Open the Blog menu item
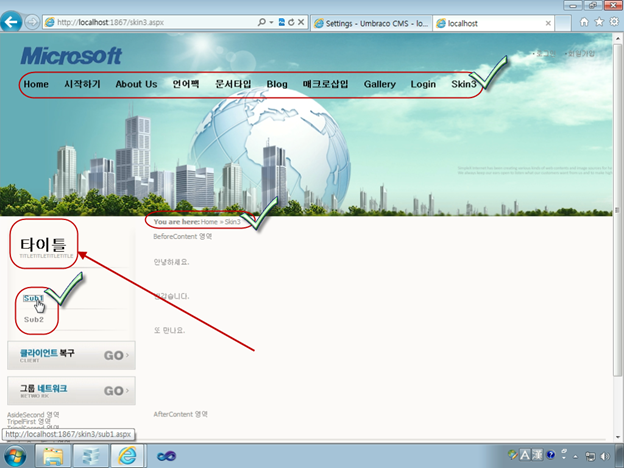Viewport: 624px width, 468px height. (x=277, y=84)
